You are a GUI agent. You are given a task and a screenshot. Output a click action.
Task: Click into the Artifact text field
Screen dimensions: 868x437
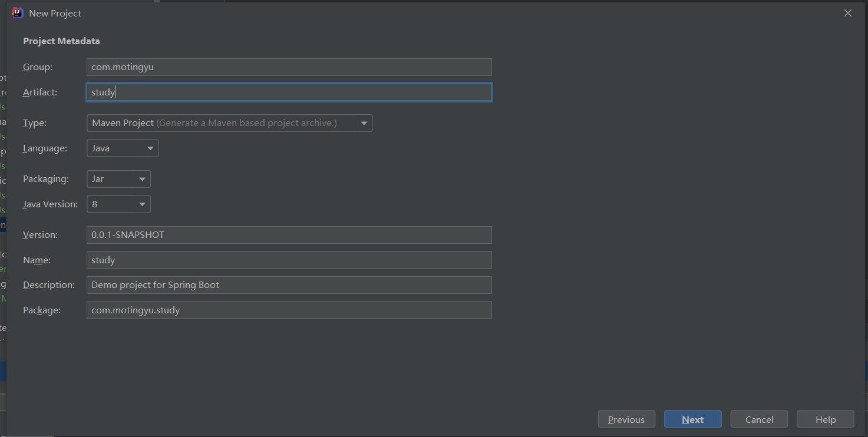(x=289, y=92)
